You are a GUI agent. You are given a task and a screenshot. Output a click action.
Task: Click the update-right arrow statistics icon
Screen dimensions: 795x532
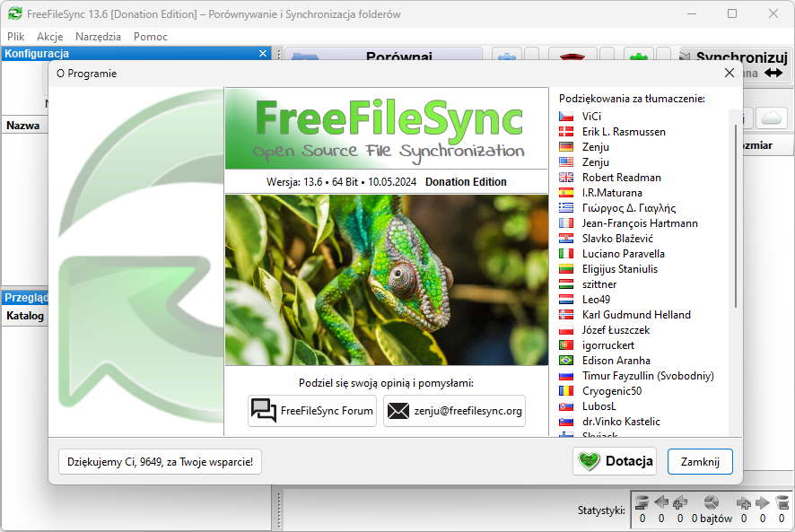(x=763, y=502)
